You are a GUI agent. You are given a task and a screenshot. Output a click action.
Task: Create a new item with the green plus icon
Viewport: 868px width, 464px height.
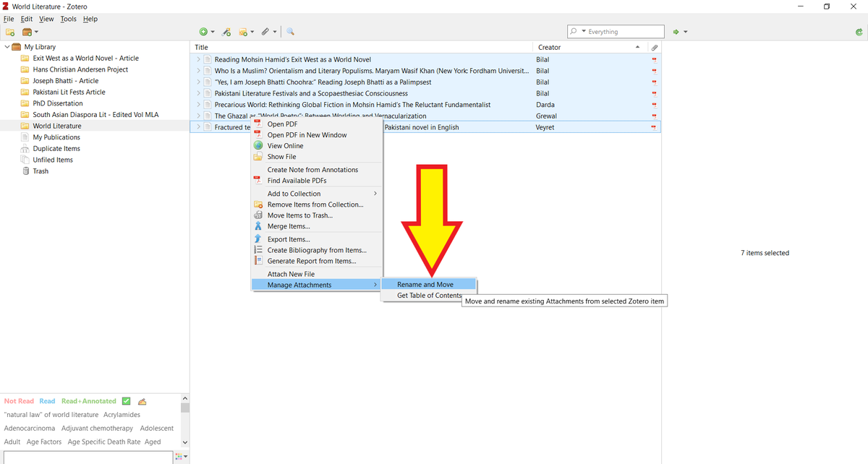tap(203, 32)
